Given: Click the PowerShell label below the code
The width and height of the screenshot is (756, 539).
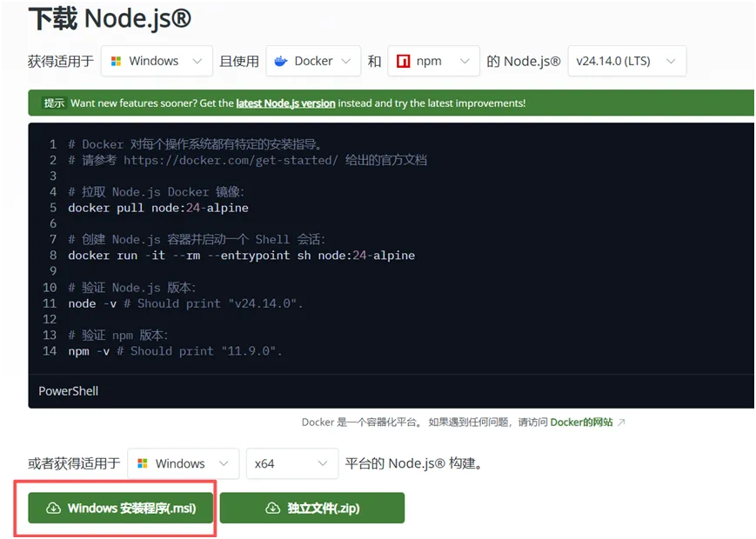Looking at the screenshot, I should (69, 391).
